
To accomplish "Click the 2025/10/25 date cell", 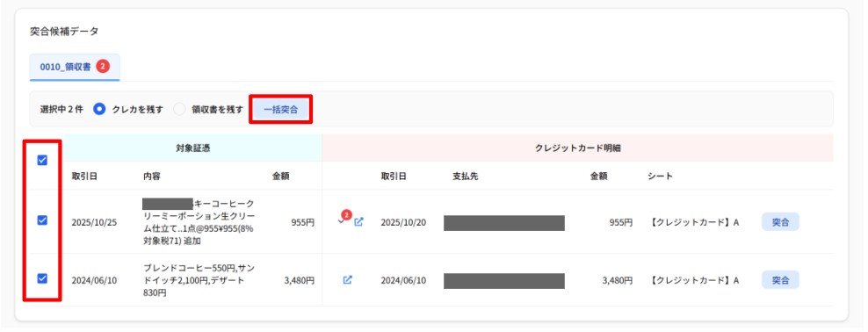I will pos(94,222).
